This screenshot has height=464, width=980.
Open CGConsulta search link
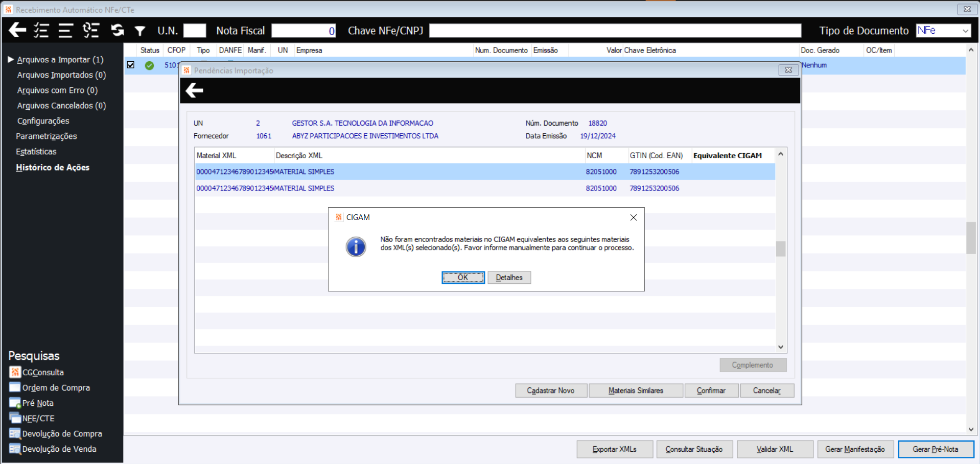(43, 372)
